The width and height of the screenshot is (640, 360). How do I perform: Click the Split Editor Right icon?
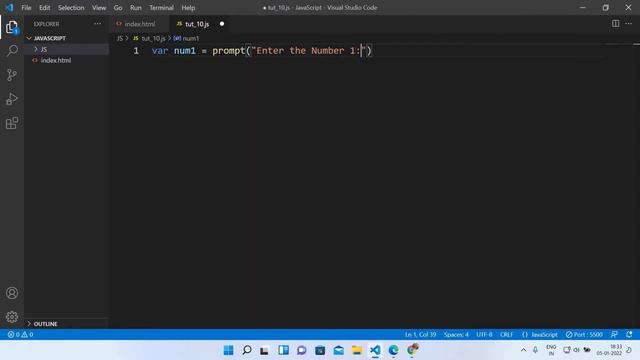tap(615, 24)
